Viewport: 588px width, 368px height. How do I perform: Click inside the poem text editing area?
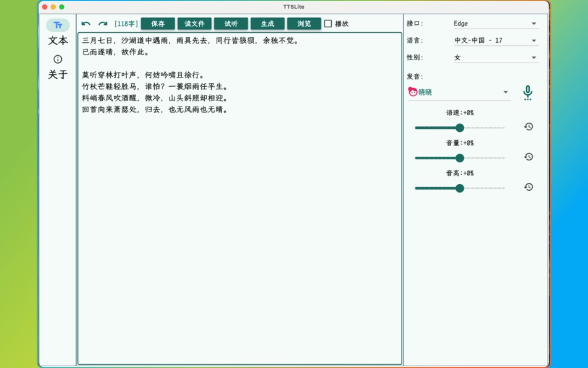[238, 186]
